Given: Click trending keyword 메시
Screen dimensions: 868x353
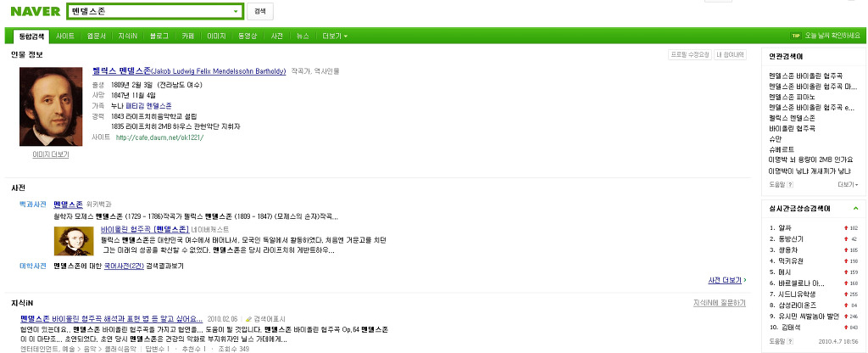Looking at the screenshot, I should (785, 272).
